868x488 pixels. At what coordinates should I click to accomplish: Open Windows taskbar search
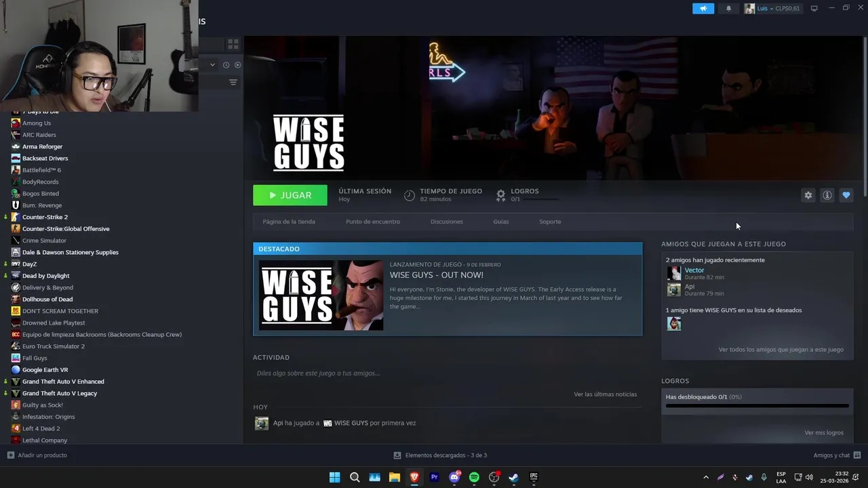[355, 477]
